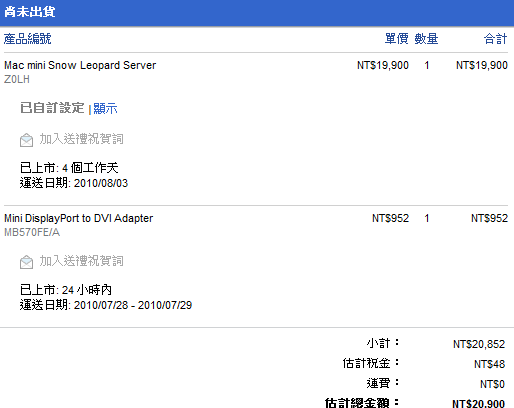The width and height of the screenshot is (514, 408).
Task: Click the 單價 column header
Action: (397, 39)
